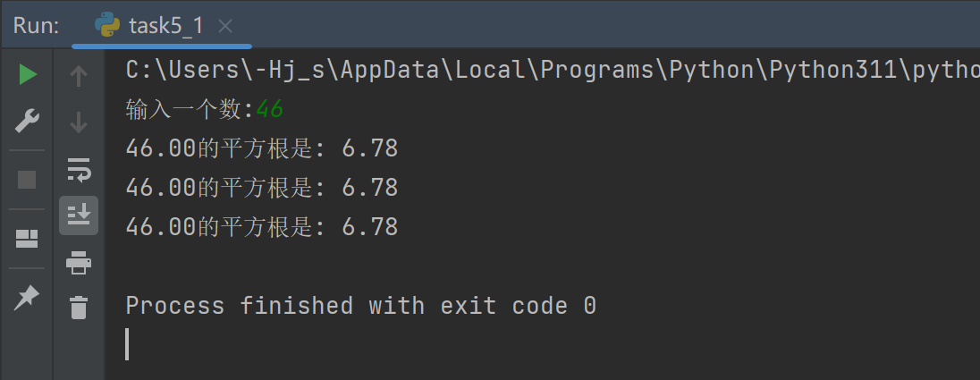Click the restore layout icon
980x380 pixels.
[28, 239]
